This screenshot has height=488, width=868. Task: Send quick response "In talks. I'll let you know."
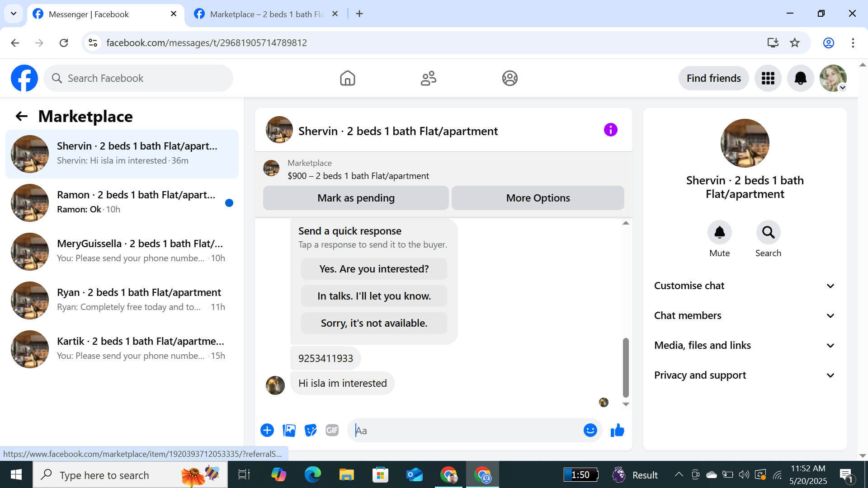click(374, 296)
